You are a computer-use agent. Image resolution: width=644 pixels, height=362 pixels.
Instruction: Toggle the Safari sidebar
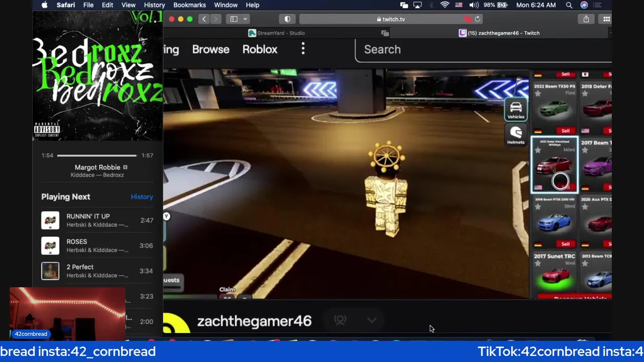tap(234, 19)
